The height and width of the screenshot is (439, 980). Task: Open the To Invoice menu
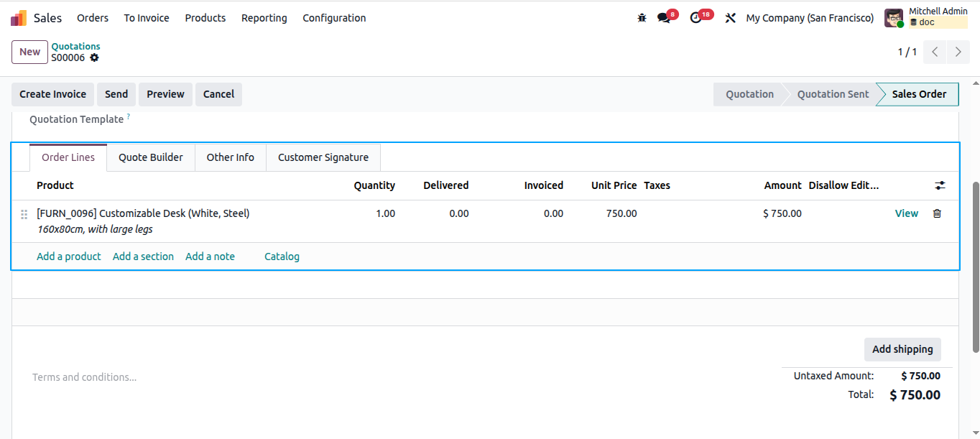[x=147, y=18]
